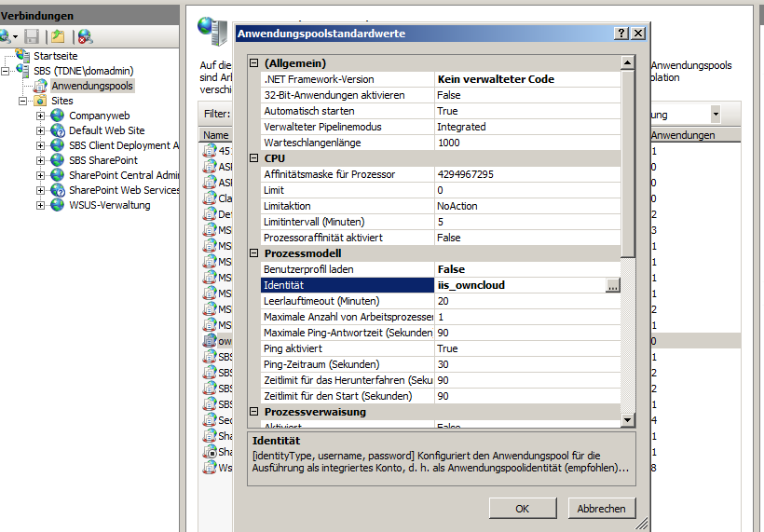Select the Sites folder node
This screenshot has width=764, height=532.
(61, 101)
